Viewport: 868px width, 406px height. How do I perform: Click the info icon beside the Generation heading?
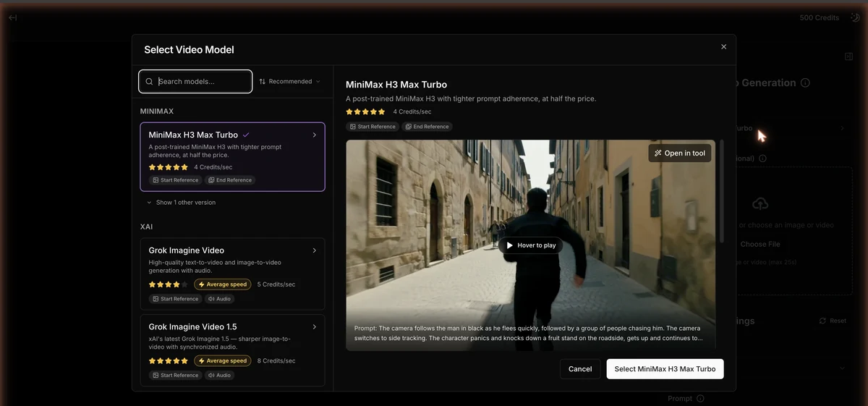click(x=805, y=83)
